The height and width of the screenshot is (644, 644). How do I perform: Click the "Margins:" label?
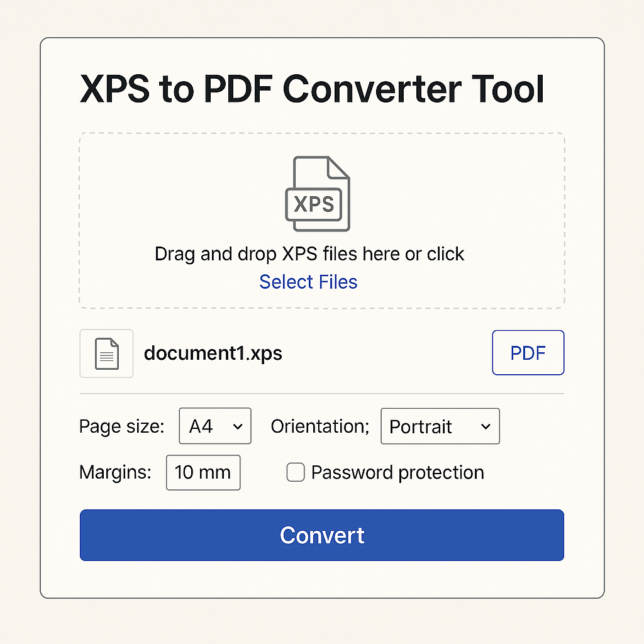(x=115, y=472)
